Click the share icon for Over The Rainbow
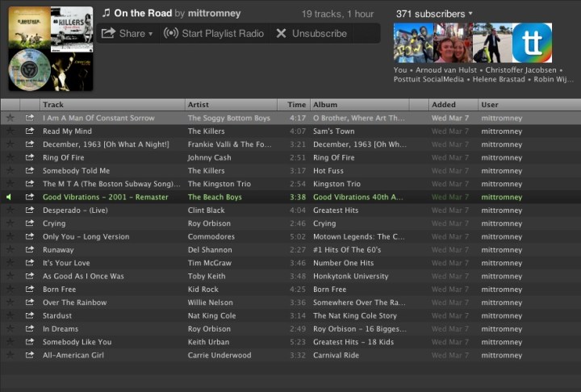Viewport: 581px width, 392px height. pyautogui.click(x=30, y=302)
